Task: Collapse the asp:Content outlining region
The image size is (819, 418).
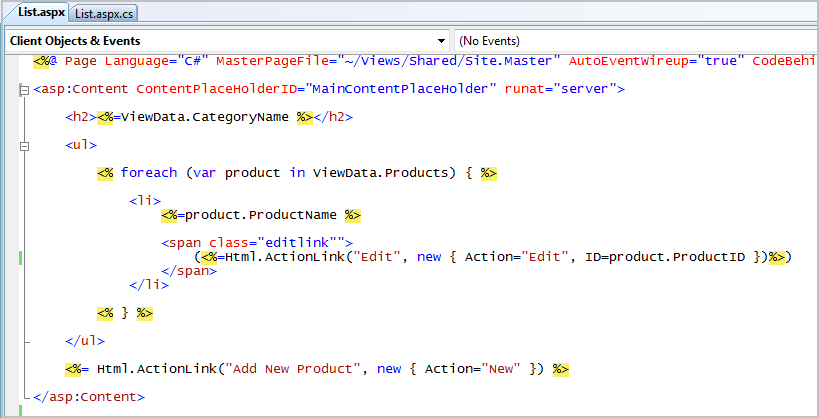Action: 24,90
